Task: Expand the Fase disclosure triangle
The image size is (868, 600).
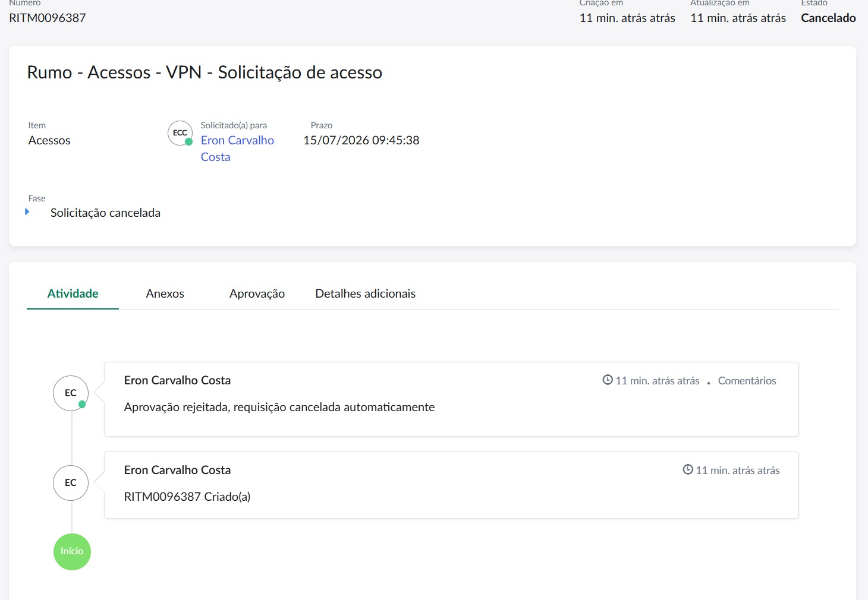Action: (x=27, y=211)
